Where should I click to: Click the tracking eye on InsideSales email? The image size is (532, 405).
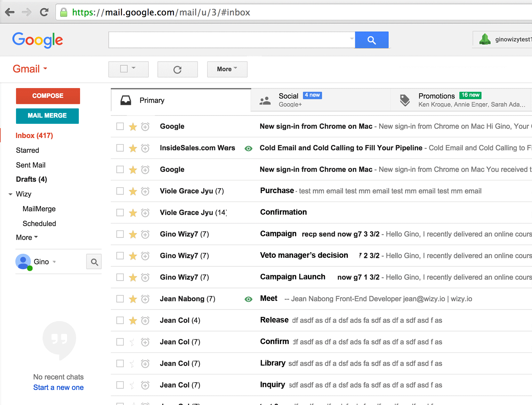coord(248,149)
